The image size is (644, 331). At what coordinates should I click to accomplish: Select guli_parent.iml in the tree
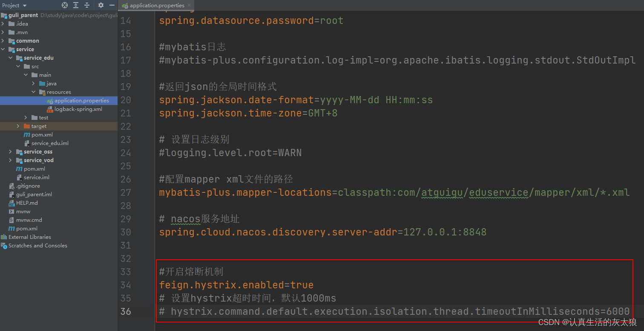[x=59, y=195]
